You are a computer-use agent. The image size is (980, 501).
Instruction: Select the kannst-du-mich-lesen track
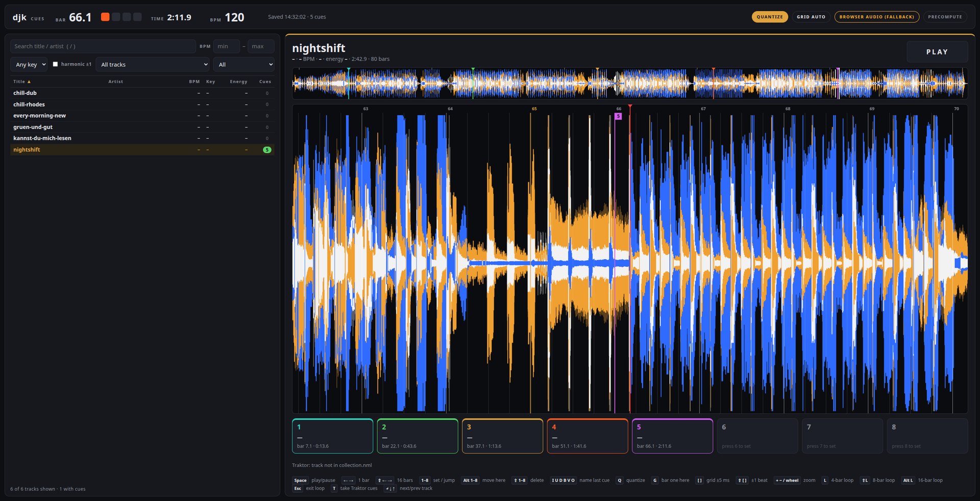point(142,138)
